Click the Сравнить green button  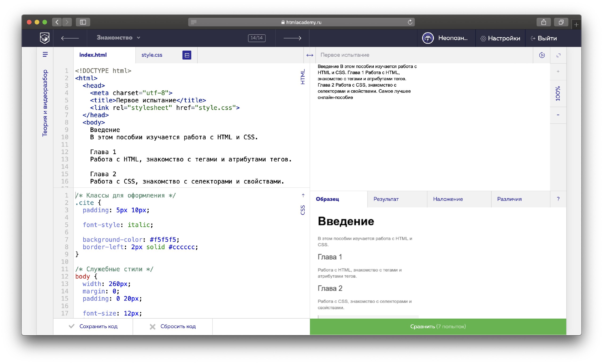tap(438, 326)
